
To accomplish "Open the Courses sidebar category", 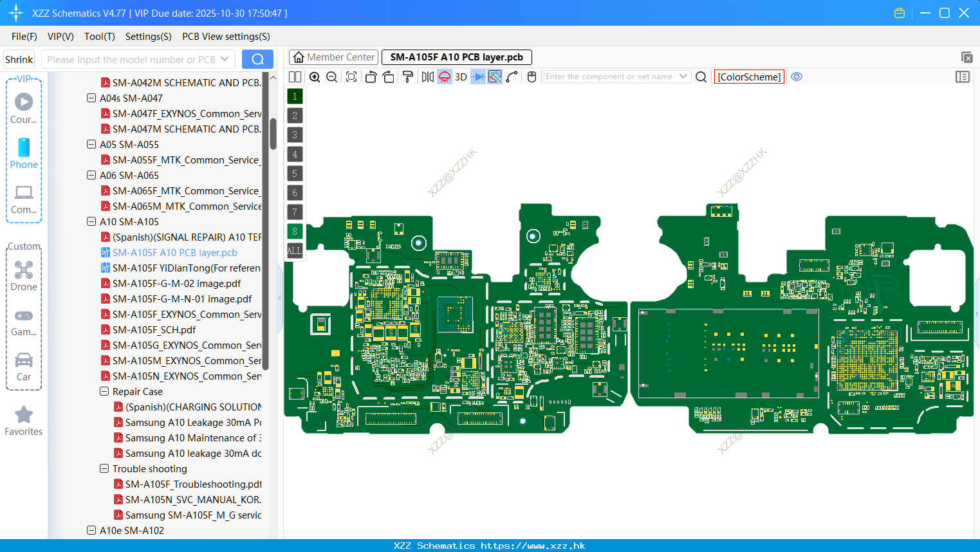I will pos(24,109).
